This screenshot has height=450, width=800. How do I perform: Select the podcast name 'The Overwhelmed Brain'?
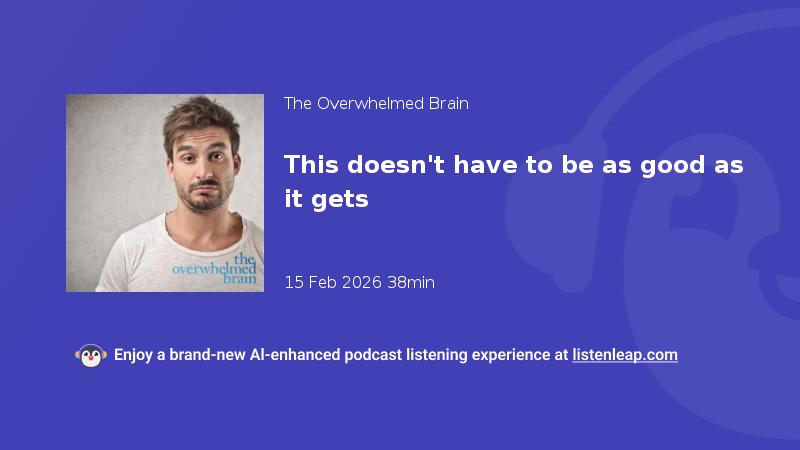pos(376,104)
